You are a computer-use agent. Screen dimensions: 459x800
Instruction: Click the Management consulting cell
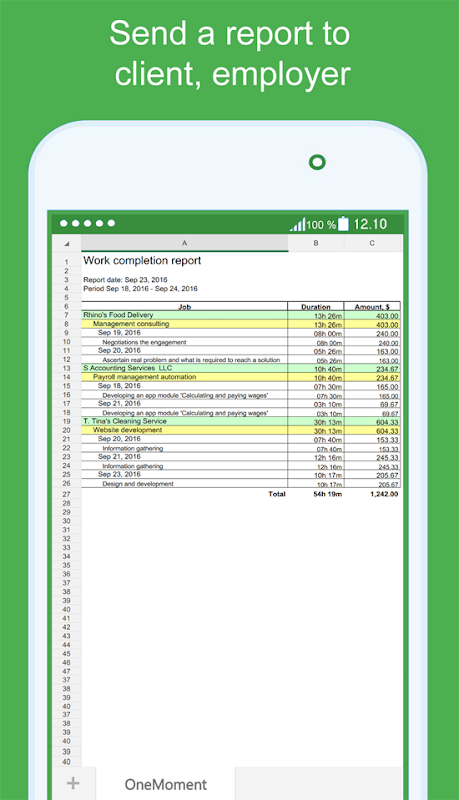(x=184, y=324)
